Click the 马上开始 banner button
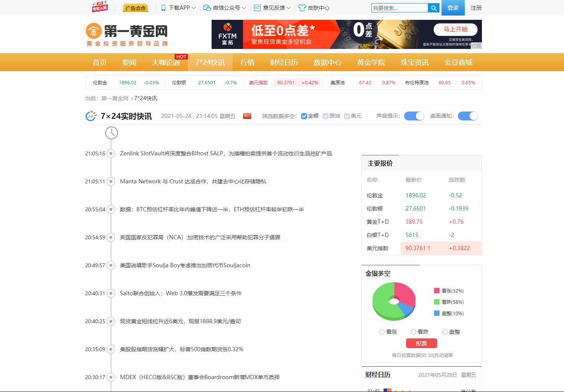 tap(455, 30)
